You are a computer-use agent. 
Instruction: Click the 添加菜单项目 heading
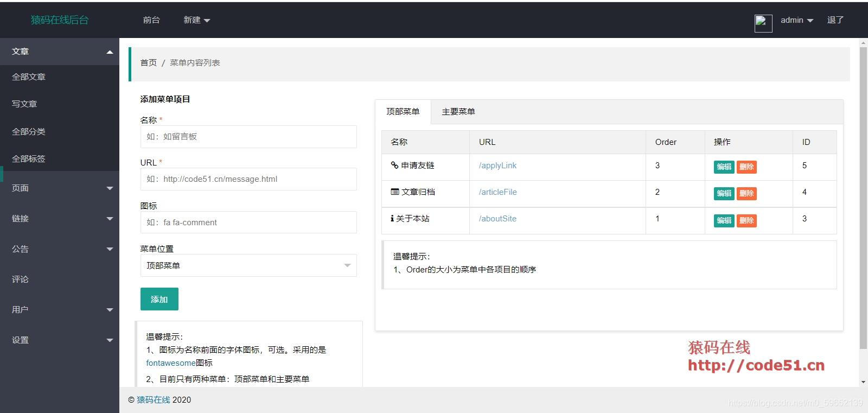coord(165,99)
